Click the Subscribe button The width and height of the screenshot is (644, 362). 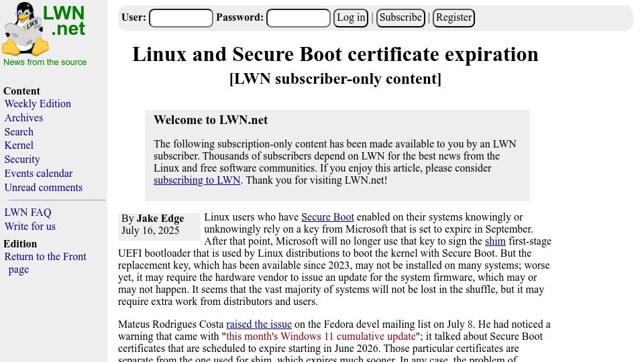click(x=400, y=18)
